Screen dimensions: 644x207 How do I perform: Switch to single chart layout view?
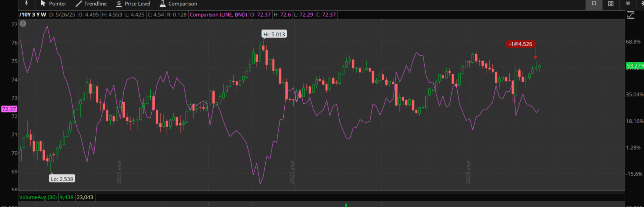tap(594, 3)
